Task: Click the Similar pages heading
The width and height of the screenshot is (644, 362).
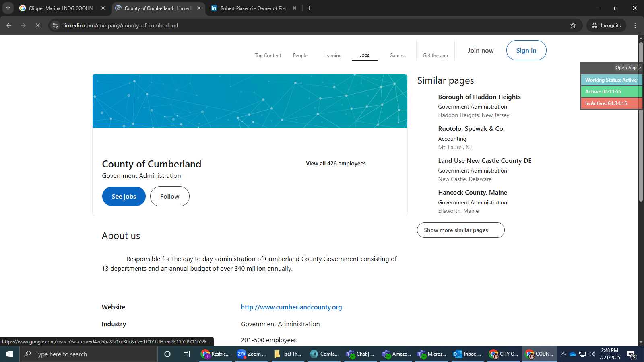Action: 446,80
